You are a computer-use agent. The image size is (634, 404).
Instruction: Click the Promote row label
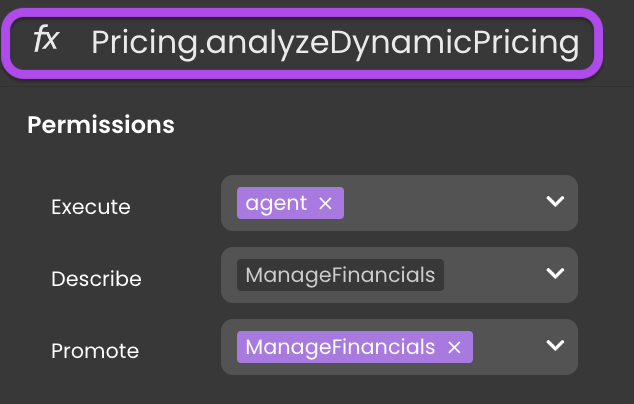(95, 351)
